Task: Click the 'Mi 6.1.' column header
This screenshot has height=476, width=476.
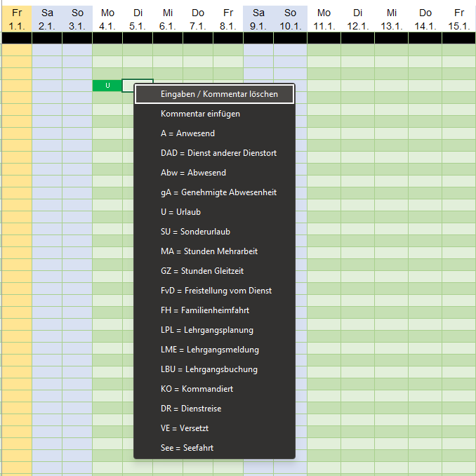Action: pos(168,19)
